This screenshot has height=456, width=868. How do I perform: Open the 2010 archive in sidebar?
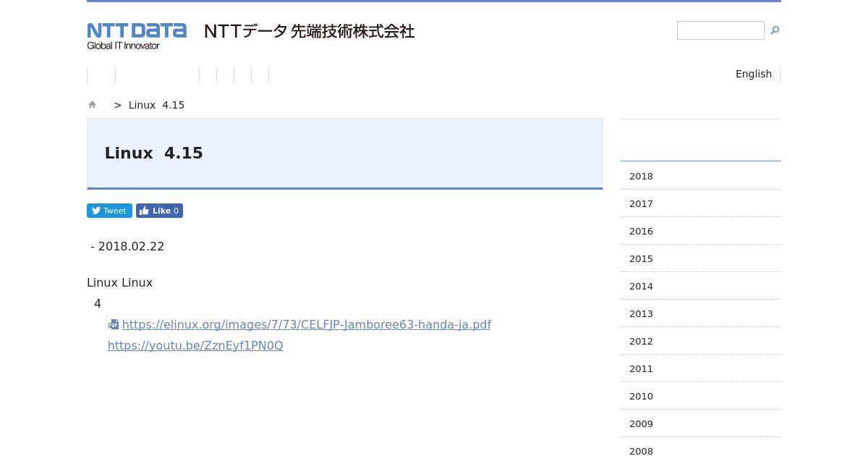pos(700,396)
